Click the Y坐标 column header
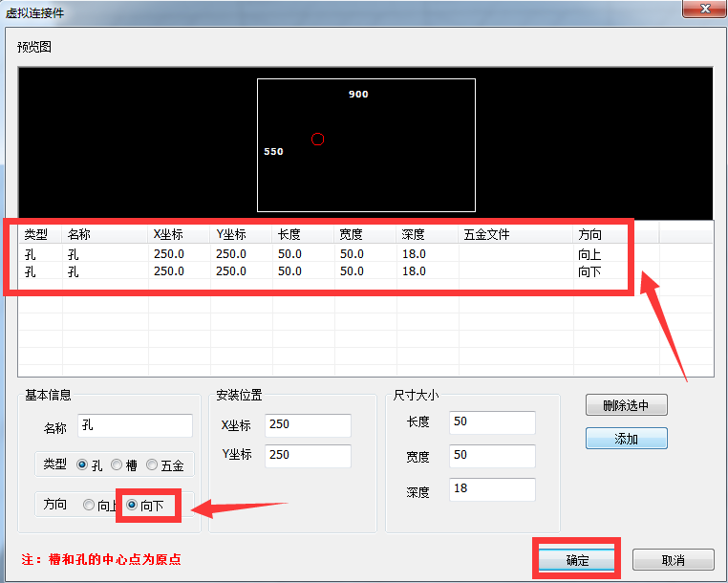This screenshot has height=583, width=728. (242, 234)
